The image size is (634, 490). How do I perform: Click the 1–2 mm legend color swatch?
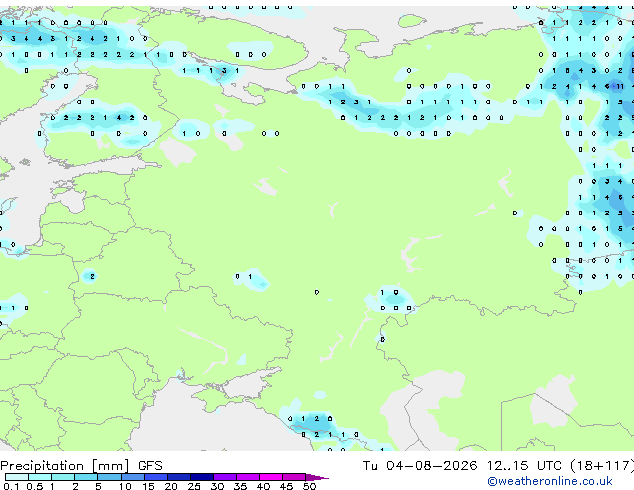63,477
